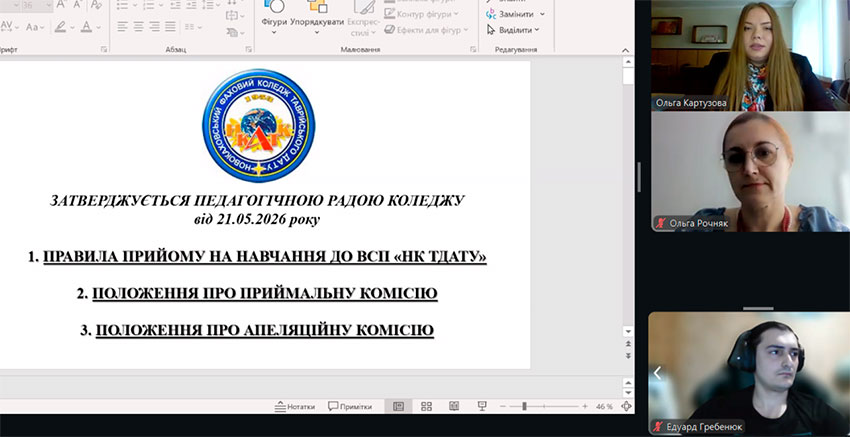
Task: Open Експрес-стилі quick styles
Action: [x=364, y=18]
